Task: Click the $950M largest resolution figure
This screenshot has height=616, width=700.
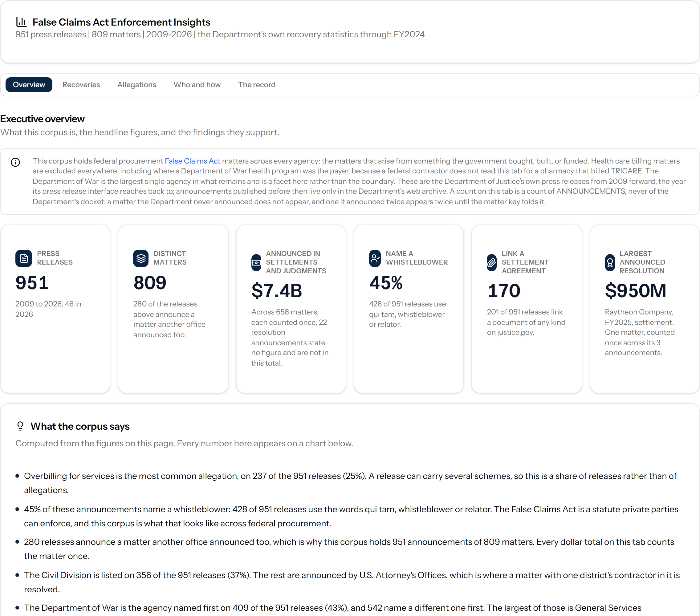Action: (x=635, y=291)
